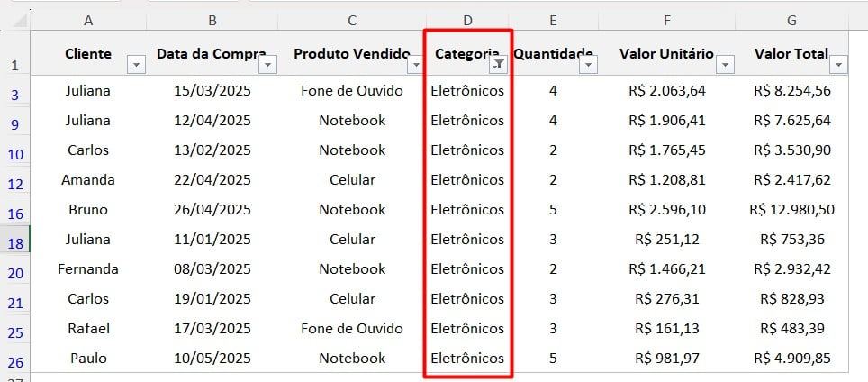The image size is (868, 382).
Task: Click the Valor Total header cell text
Action: pyautogui.click(x=791, y=54)
